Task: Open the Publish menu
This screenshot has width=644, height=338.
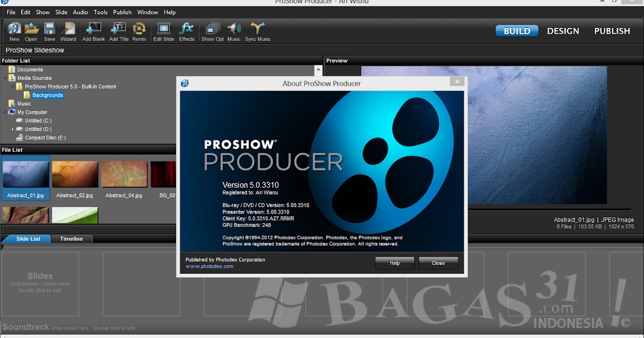Action: click(122, 12)
